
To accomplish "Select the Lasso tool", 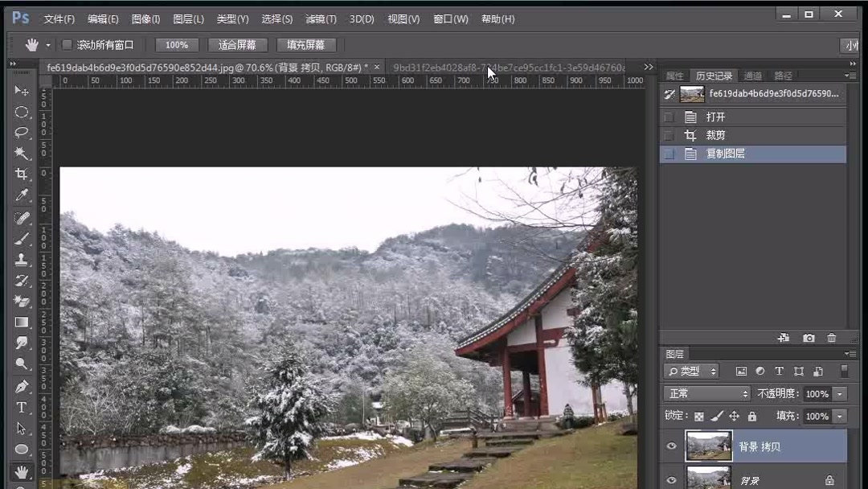I will coord(22,133).
